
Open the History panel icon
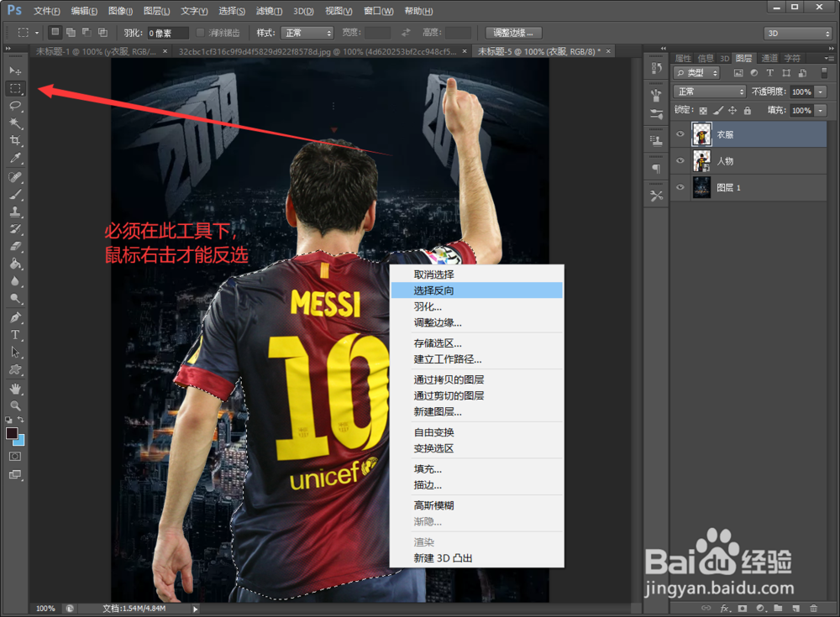[x=656, y=68]
